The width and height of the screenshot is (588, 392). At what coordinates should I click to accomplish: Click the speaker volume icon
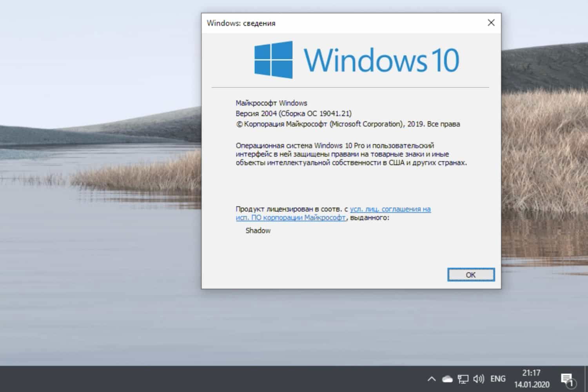point(478,379)
